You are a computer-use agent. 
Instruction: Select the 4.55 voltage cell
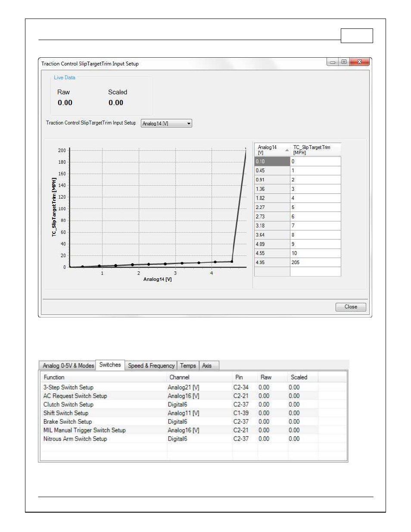click(x=272, y=253)
